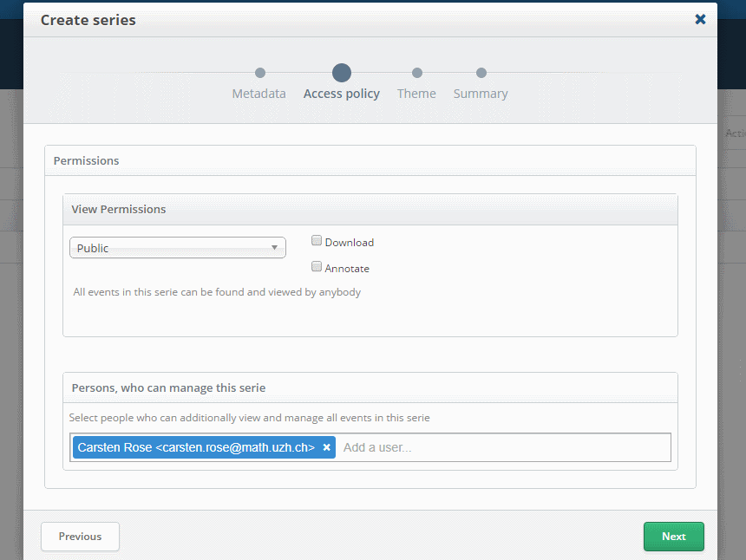Click the dropdown arrow of Public select

tap(274, 248)
